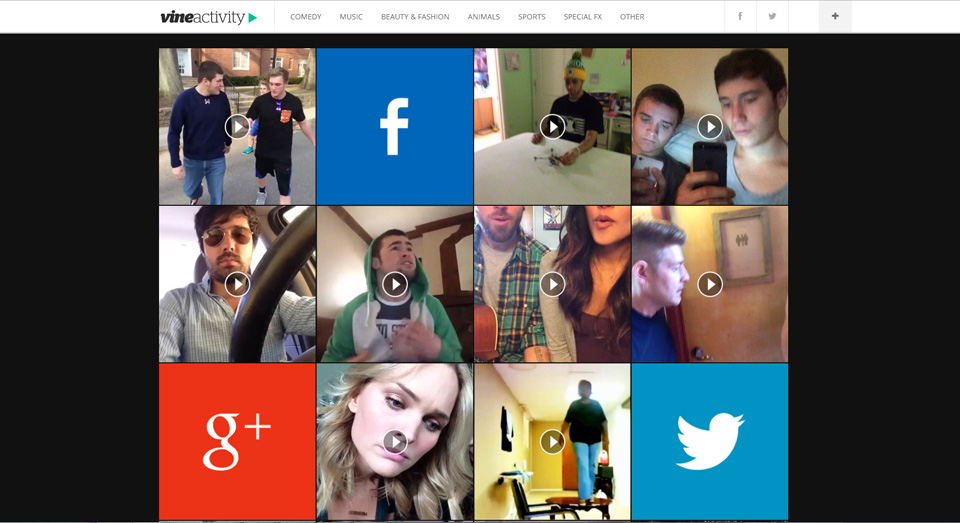The image size is (960, 523).
Task: Click the large blue Facebook tile
Action: pos(395,127)
